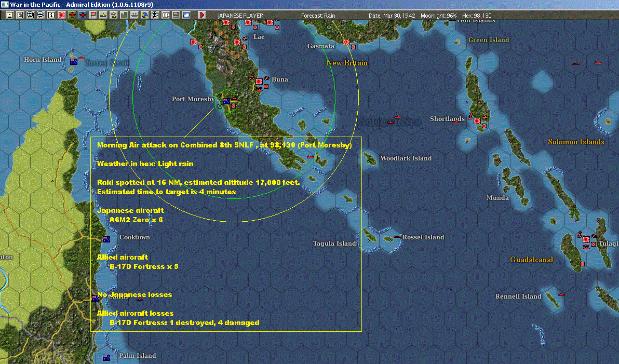Screen dimensions: 619x364
Task: Open the information "i" toolbar button
Action: coord(51,15)
